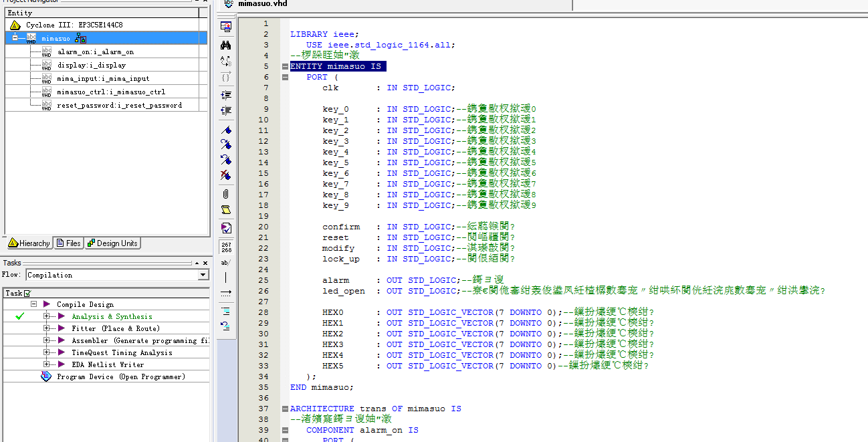Click the paperclip Insert File icon

click(226, 193)
